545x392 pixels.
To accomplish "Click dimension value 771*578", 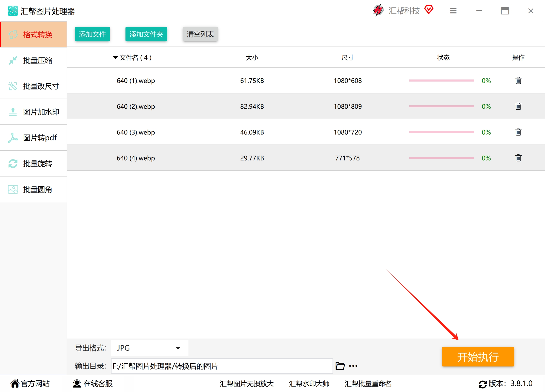I will pyautogui.click(x=347, y=158).
